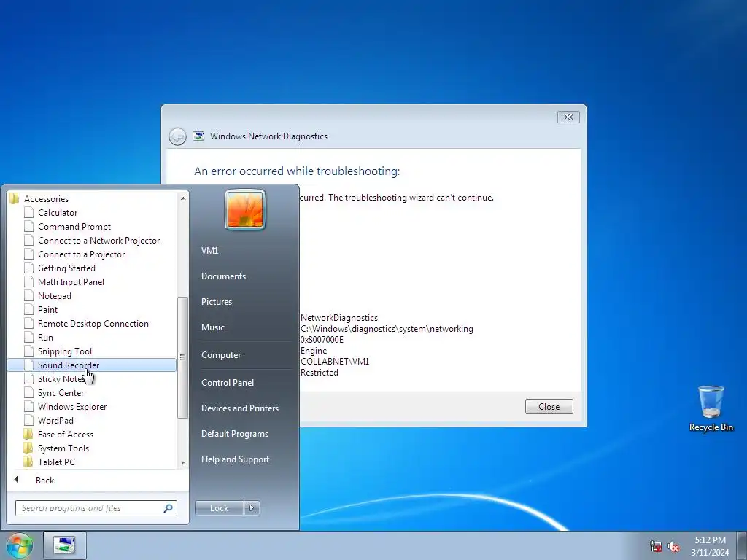Click the magnifier icon in search box
This screenshot has height=560, width=747.
[169, 508]
